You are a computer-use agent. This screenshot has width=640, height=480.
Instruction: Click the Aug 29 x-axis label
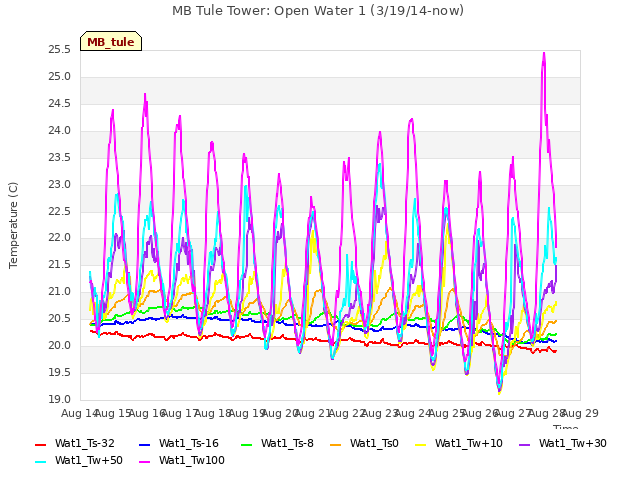pyautogui.click(x=580, y=413)
